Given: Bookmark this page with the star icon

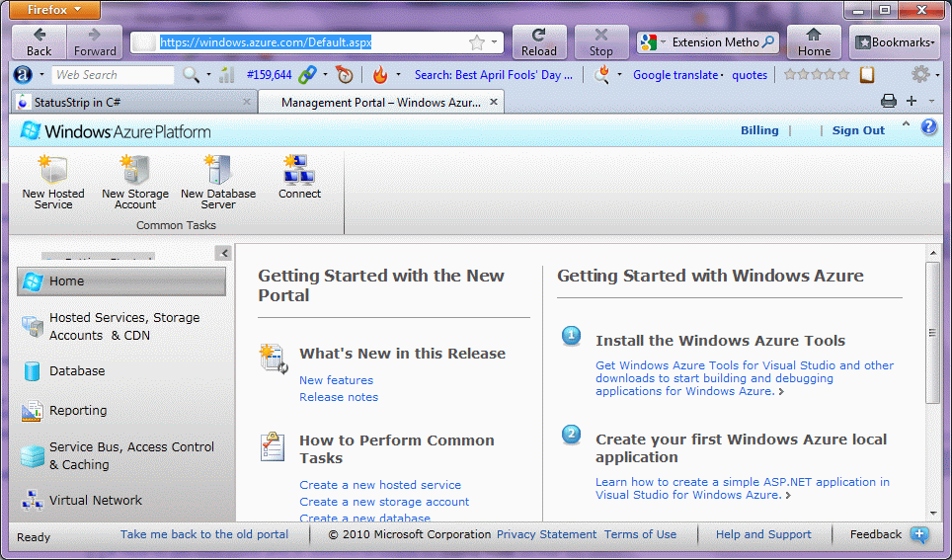Looking at the screenshot, I should click(477, 42).
